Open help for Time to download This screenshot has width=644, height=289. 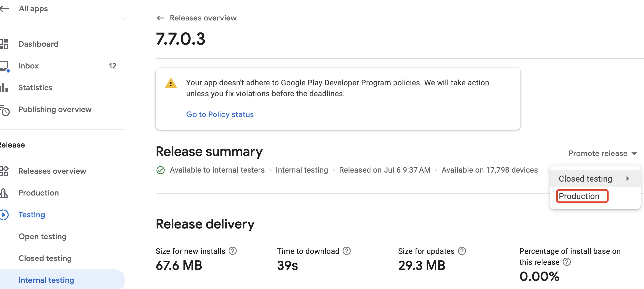click(346, 251)
